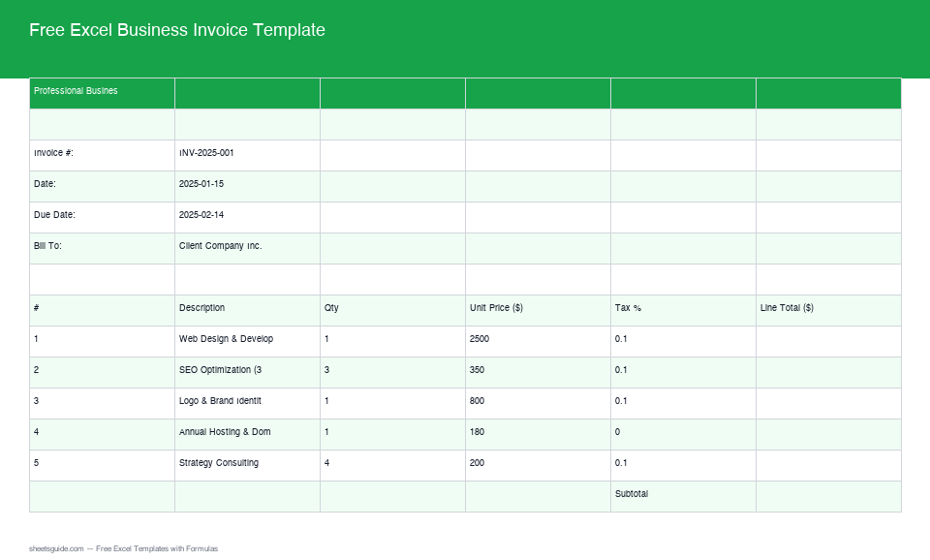Image resolution: width=930 pixels, height=560 pixels.
Task: Select the 'Professional Busines' header cell
Action: [x=102, y=92]
